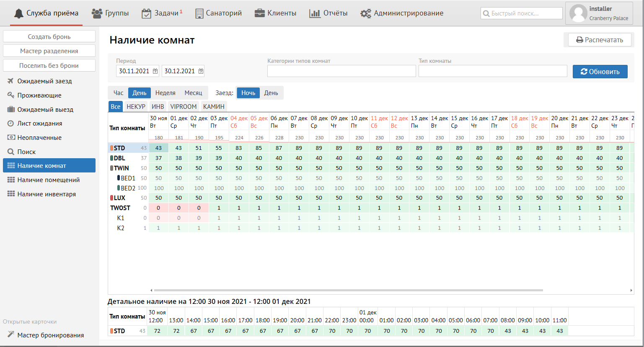This screenshot has height=347, width=644.
Task: Click the airplane icon for Ожидаемый заезд
Action: pyautogui.click(x=11, y=81)
